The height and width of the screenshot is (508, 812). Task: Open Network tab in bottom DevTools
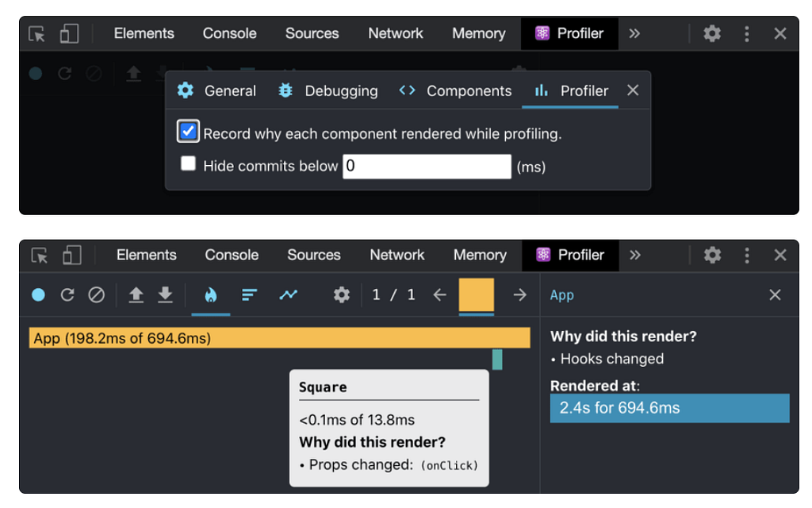point(397,255)
